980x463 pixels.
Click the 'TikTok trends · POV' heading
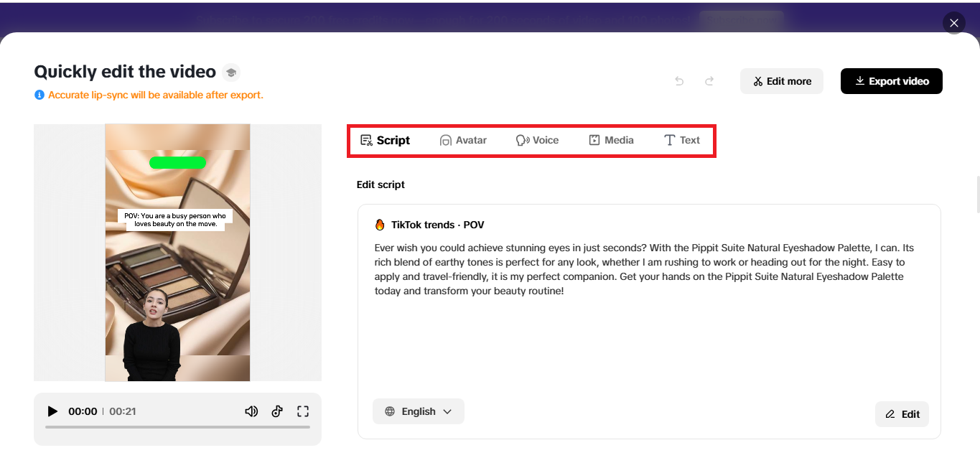coord(438,225)
